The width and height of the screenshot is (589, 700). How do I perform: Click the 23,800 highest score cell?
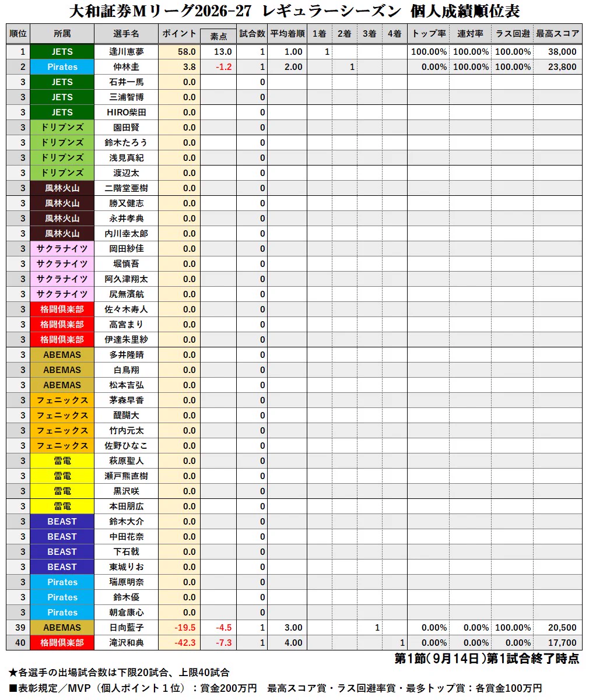[x=558, y=67]
